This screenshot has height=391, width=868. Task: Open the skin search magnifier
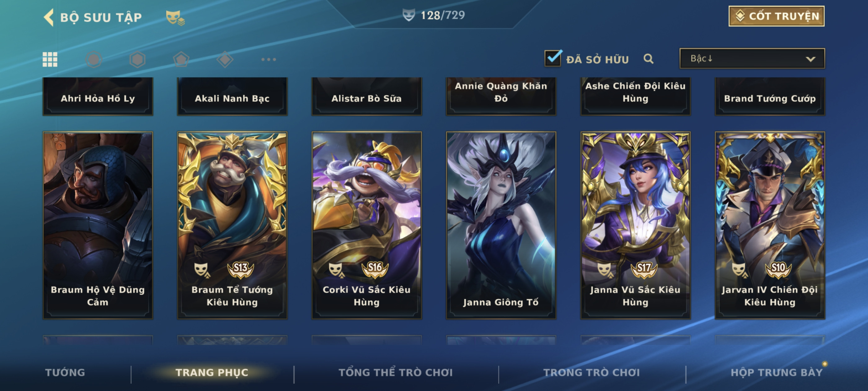point(648,59)
